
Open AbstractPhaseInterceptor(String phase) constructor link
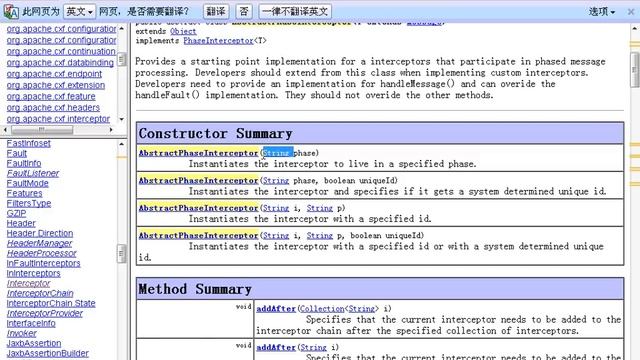[198, 153]
